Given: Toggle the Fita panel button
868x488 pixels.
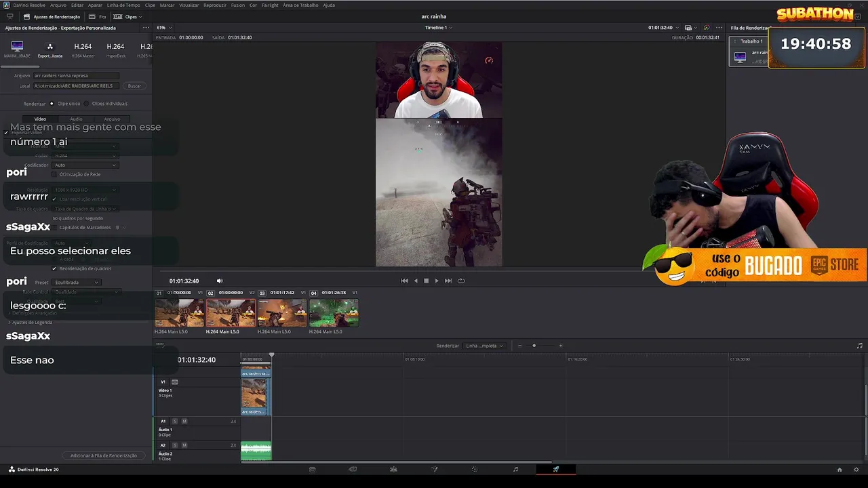Looking at the screenshot, I should pyautogui.click(x=98, y=16).
